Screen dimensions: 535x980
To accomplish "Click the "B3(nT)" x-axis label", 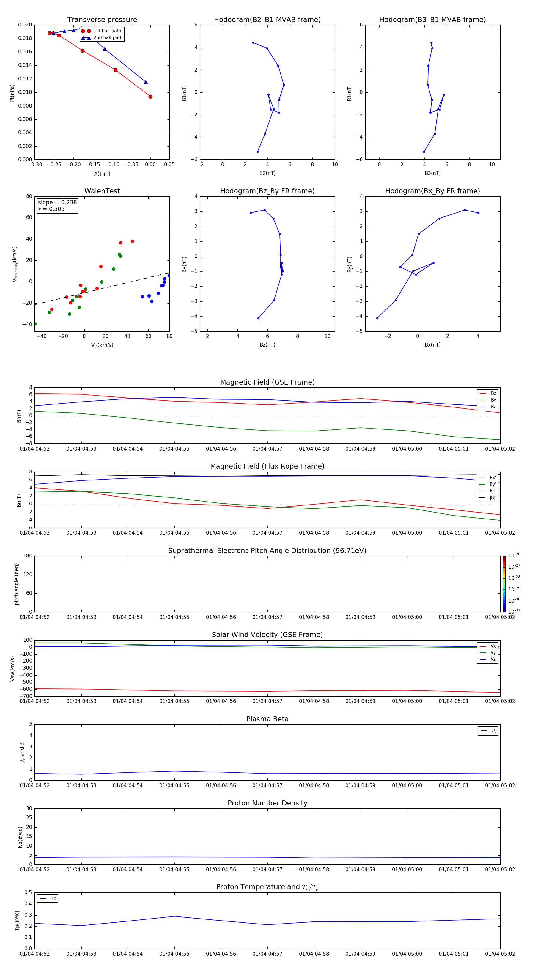I will click(432, 173).
